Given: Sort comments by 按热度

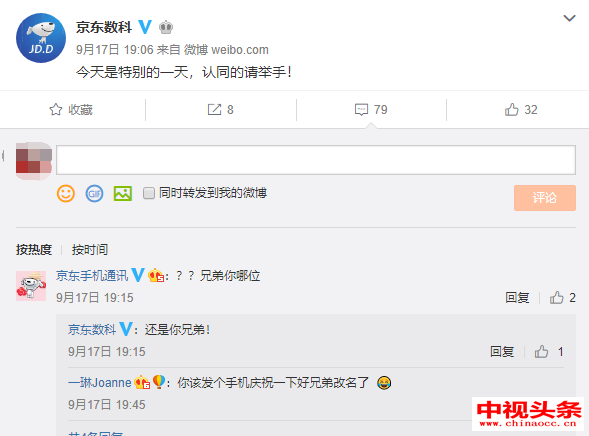Looking at the screenshot, I should (34, 250).
